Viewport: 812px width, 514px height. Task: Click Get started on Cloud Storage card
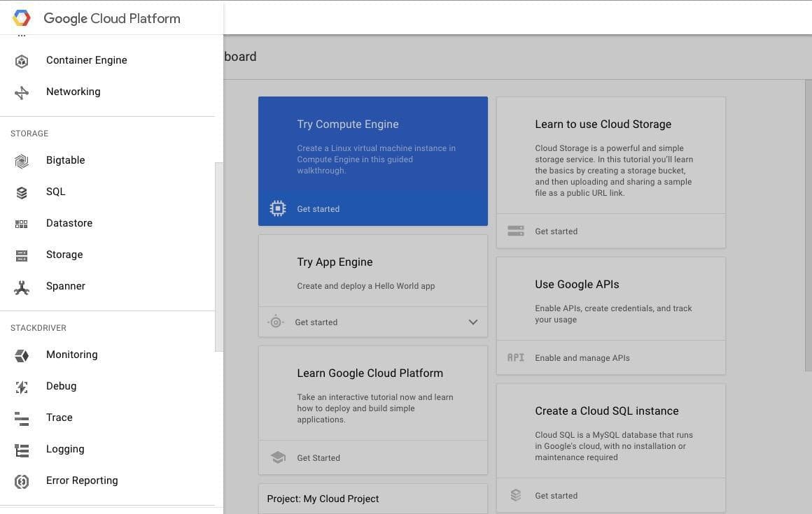click(x=556, y=231)
